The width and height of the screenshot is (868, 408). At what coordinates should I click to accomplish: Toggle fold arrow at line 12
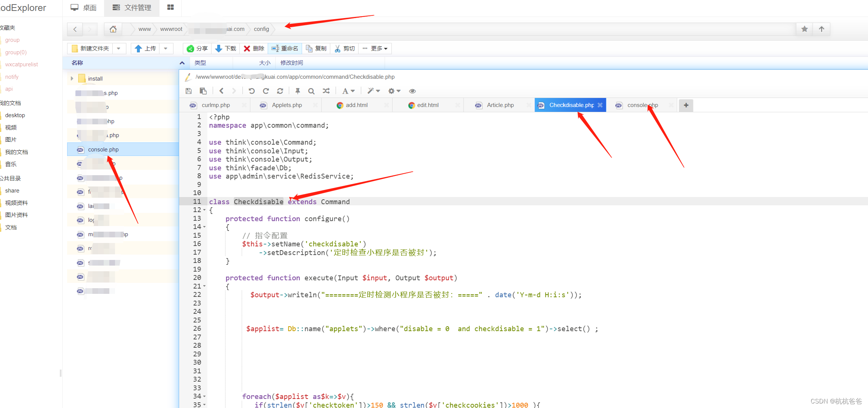(x=204, y=210)
